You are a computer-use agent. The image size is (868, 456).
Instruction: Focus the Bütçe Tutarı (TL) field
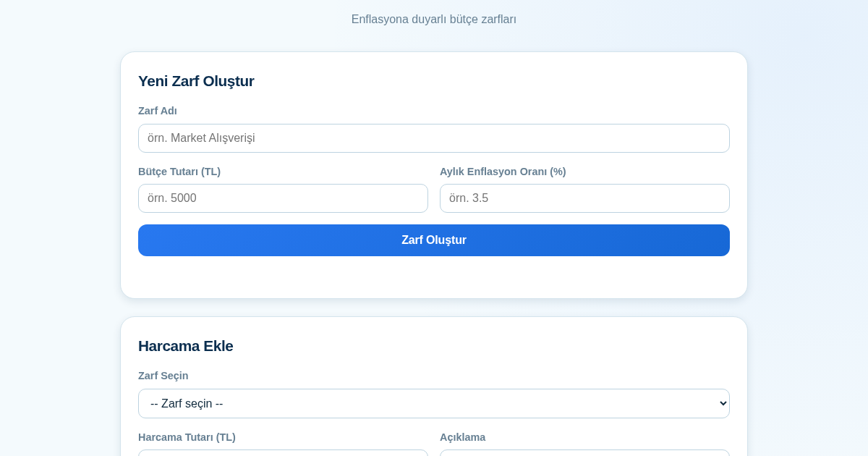283,198
